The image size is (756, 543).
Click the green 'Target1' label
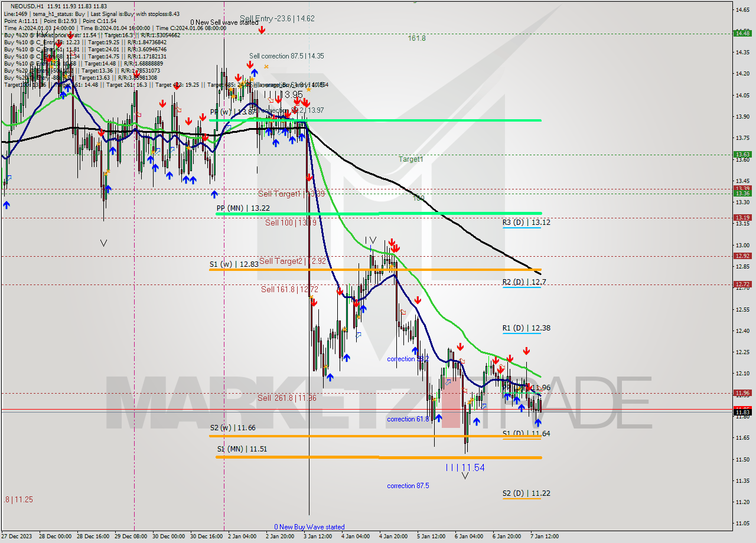click(x=410, y=159)
